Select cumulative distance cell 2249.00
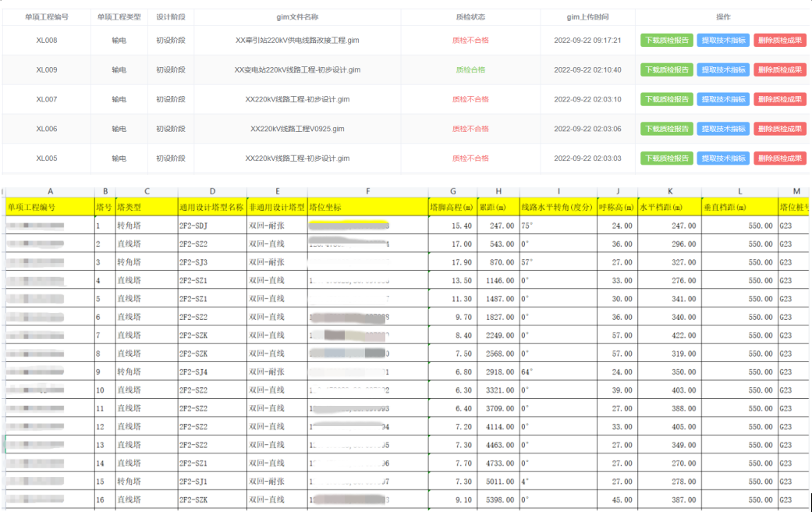This screenshot has width=812, height=512. tap(498, 336)
